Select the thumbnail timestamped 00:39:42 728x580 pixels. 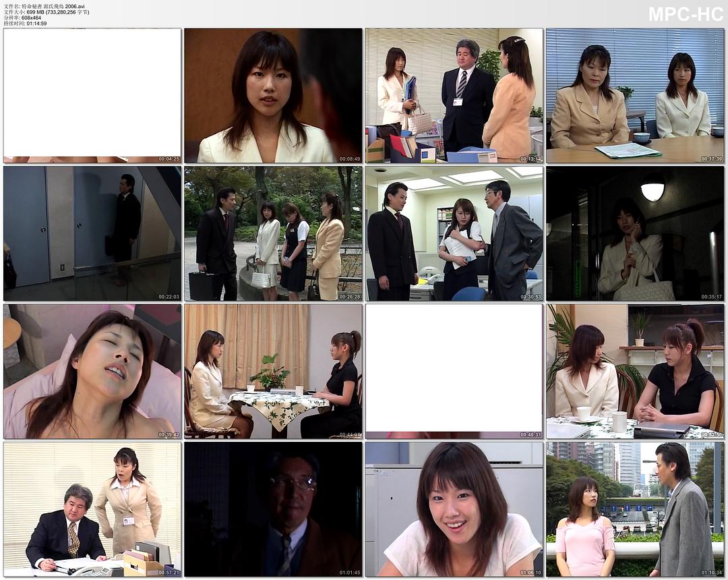pyautogui.click(x=92, y=372)
